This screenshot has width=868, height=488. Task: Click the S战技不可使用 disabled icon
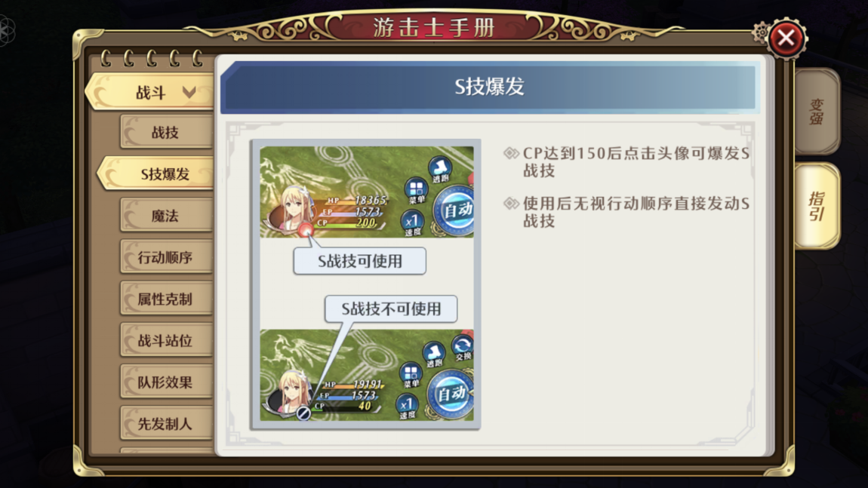(303, 413)
